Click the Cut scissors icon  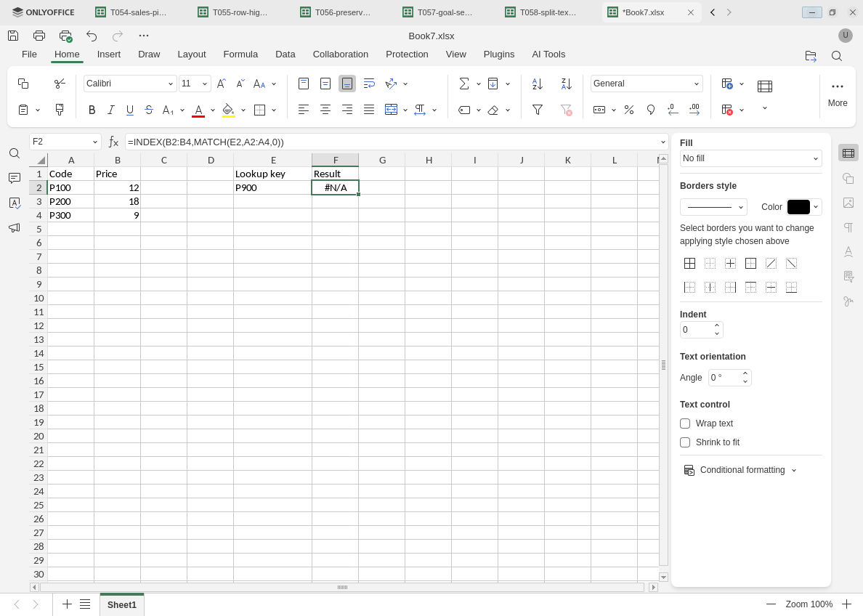tap(60, 84)
